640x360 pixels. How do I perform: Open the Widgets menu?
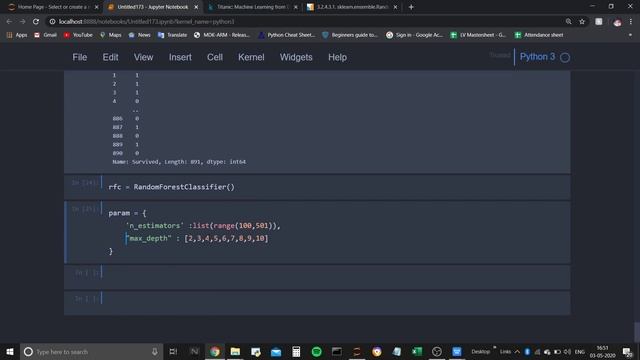(x=296, y=57)
